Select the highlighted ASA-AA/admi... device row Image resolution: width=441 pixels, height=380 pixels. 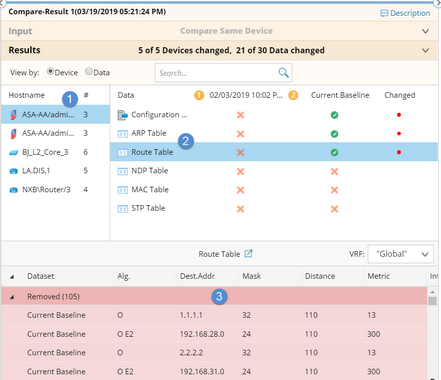[55, 114]
